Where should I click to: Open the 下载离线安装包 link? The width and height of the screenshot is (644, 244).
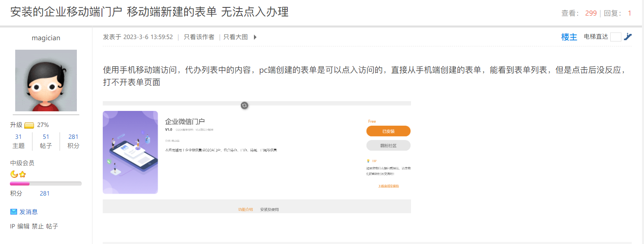(388, 186)
